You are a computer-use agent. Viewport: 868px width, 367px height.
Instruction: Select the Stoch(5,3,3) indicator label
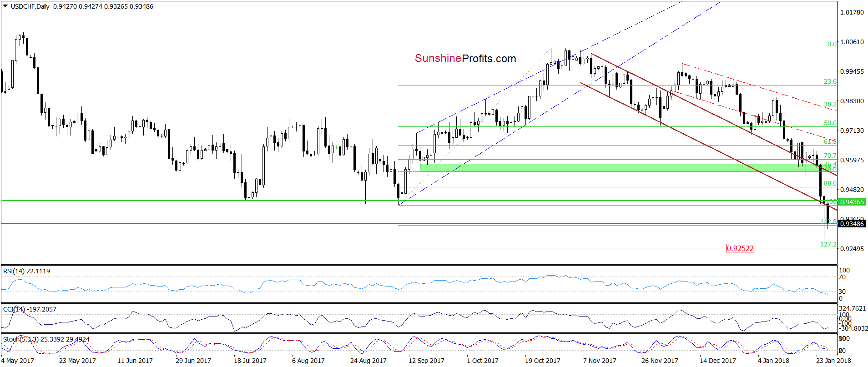click(x=46, y=339)
